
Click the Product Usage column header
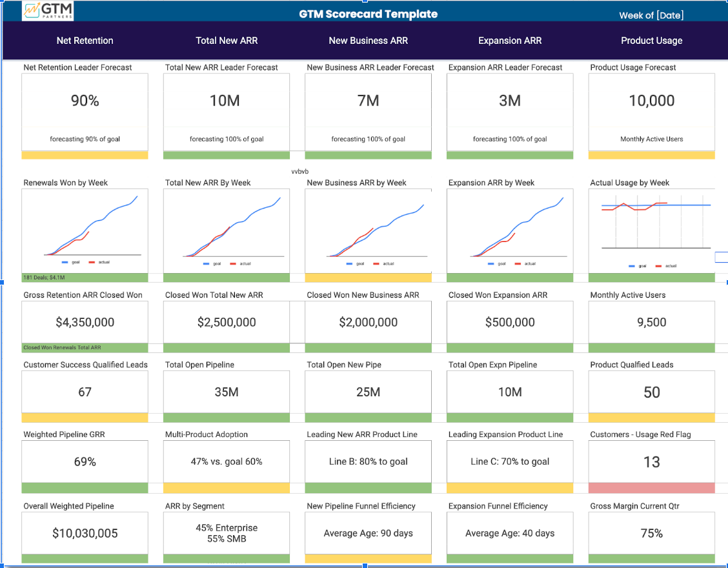(x=651, y=40)
